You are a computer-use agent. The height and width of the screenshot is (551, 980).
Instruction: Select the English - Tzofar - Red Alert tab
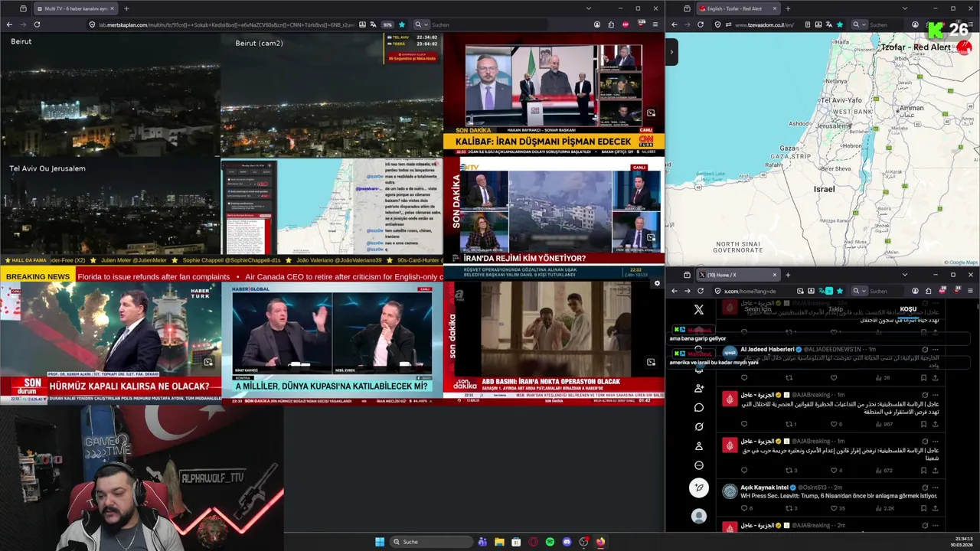(x=738, y=8)
